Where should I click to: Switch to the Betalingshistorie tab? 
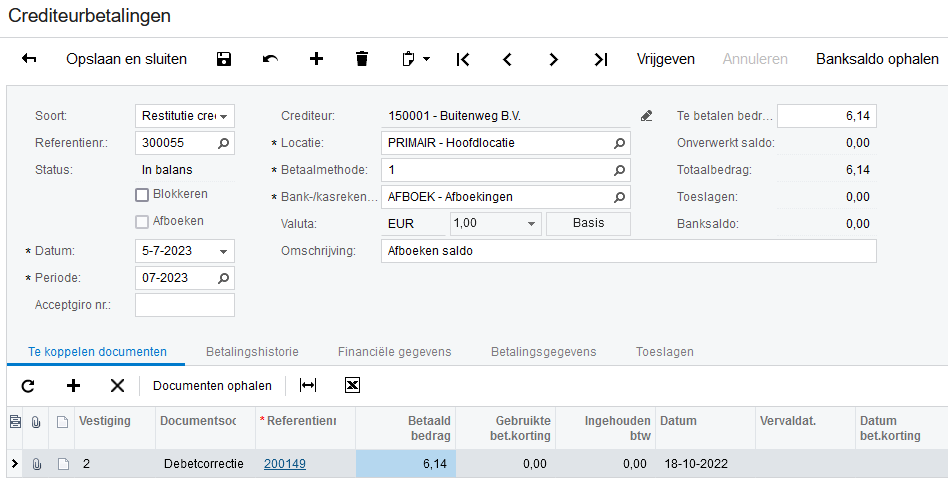[x=252, y=352]
